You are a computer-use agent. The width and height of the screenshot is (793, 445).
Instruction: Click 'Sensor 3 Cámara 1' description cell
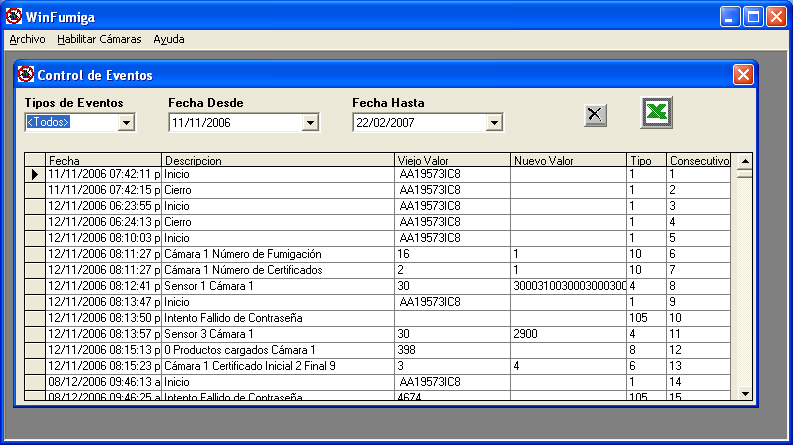[x=277, y=334]
